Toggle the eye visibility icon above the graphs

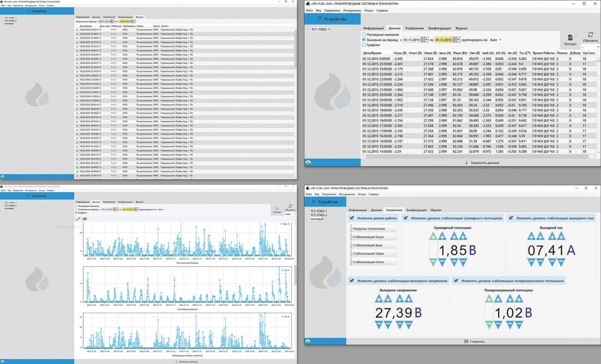tap(85, 219)
